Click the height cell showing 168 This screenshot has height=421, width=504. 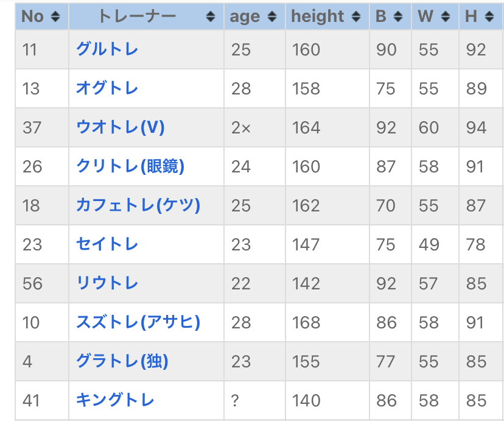[306, 322]
